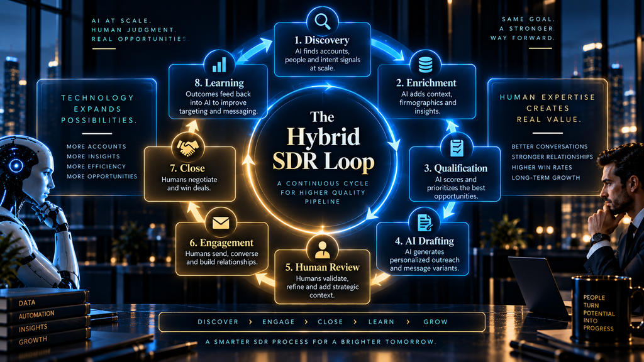Click the magnifying glass Discovery icon
The height and width of the screenshot is (362, 644).
(323, 21)
